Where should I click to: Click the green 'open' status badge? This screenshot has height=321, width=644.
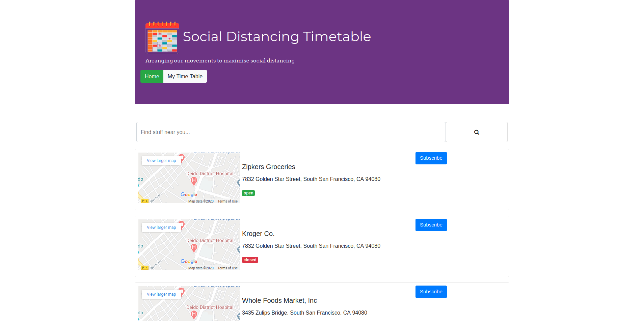pyautogui.click(x=248, y=193)
